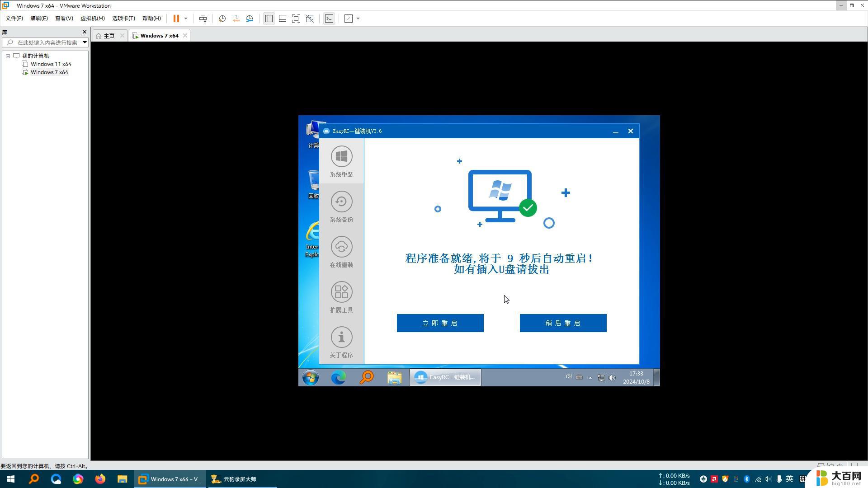Open the 在线重装 section in EasyRC
The image size is (868, 488).
[x=341, y=252]
